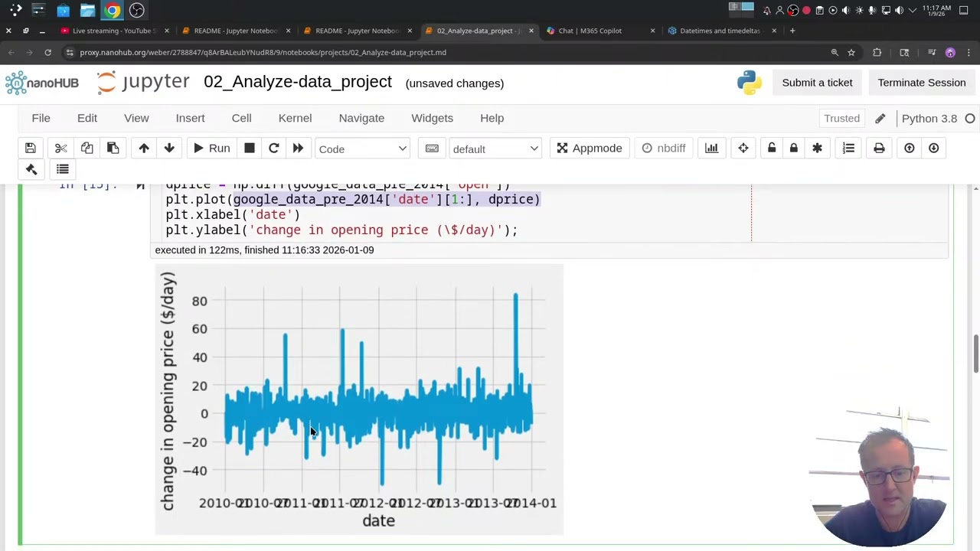Click the nanoHUB logo

pos(42,83)
